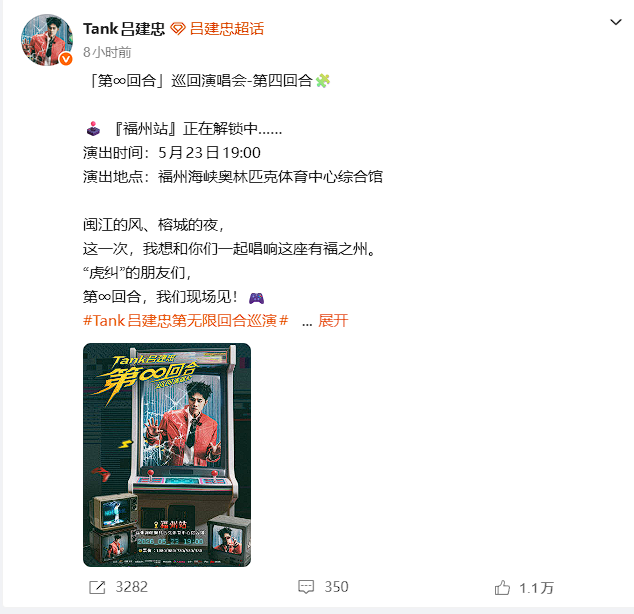
Task: View the concert poster image
Action: click(167, 455)
